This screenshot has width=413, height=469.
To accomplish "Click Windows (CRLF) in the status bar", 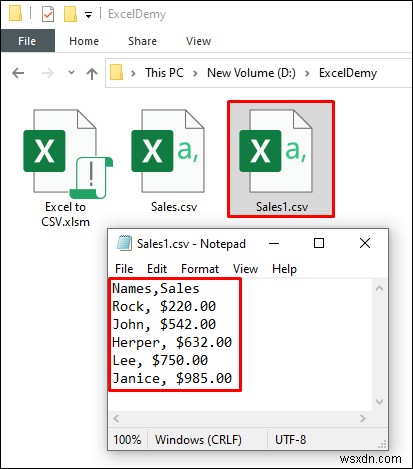I will [x=198, y=440].
